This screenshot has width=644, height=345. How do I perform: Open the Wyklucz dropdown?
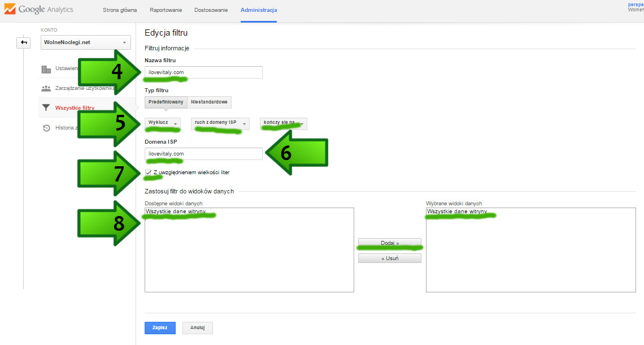point(163,123)
